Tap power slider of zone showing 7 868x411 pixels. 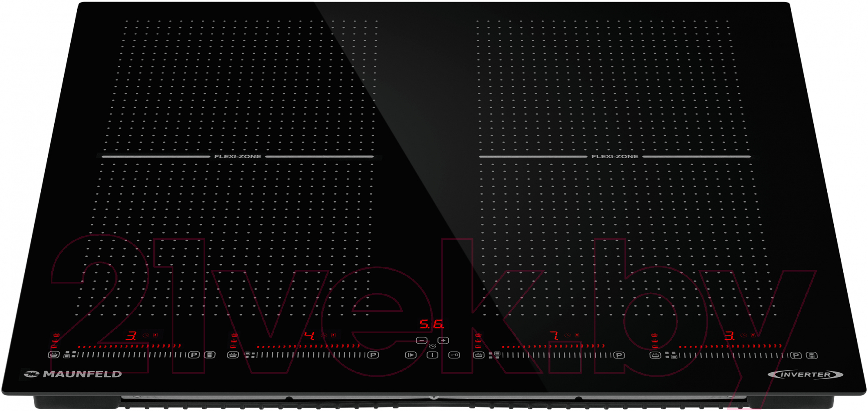point(557,355)
